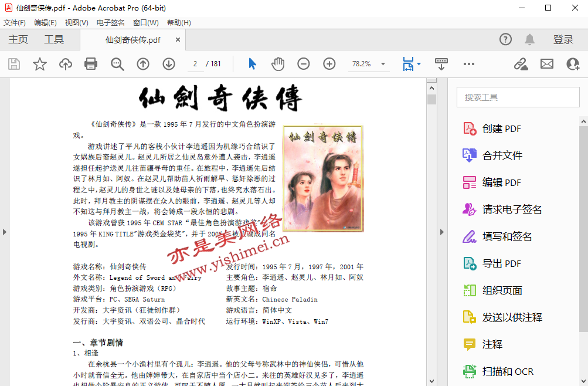Click the 搜索工具 search box
The width and height of the screenshot is (588, 386).
tap(518, 97)
